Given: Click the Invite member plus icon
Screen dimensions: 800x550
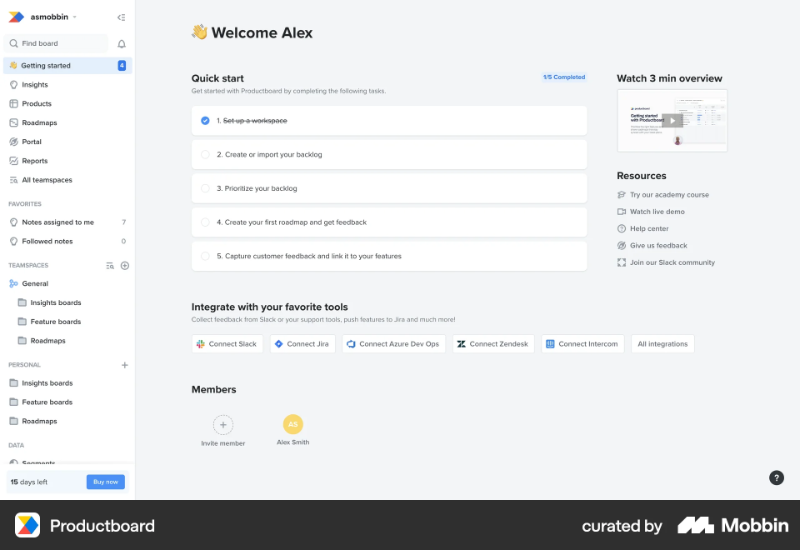Looking at the screenshot, I should pos(223,424).
